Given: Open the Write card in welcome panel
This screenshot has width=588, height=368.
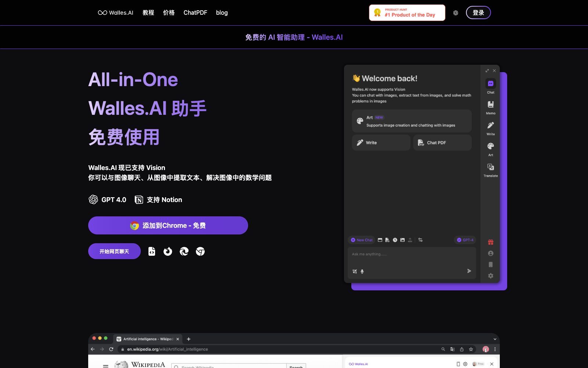Looking at the screenshot, I should [381, 142].
